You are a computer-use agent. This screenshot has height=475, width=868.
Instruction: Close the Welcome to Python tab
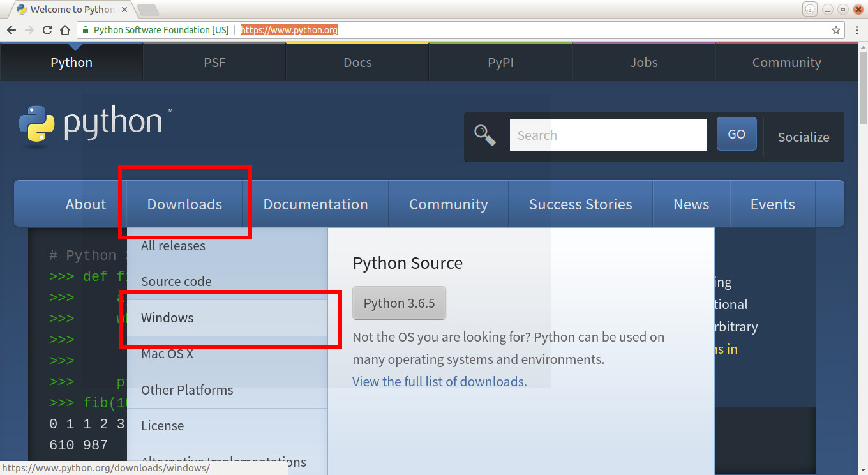pyautogui.click(x=123, y=10)
